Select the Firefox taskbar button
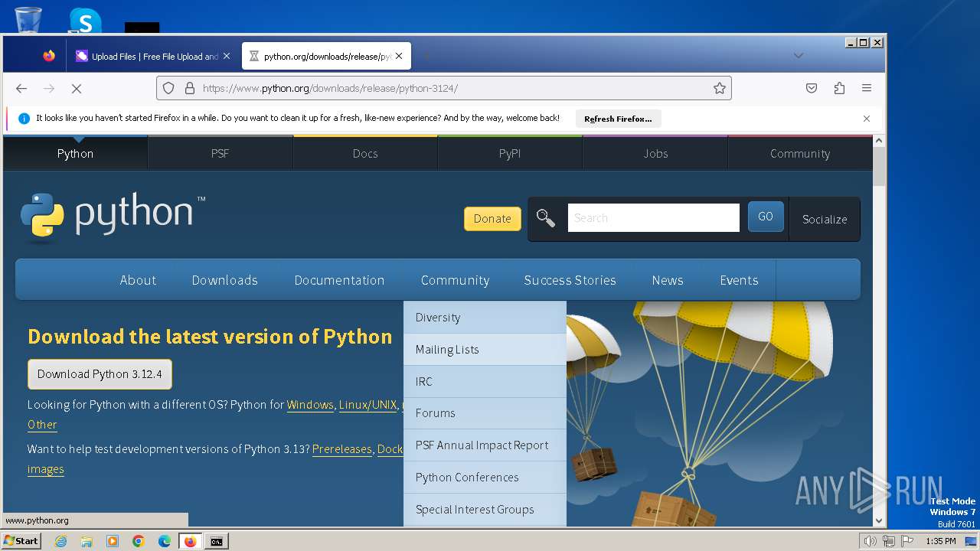 click(x=191, y=541)
